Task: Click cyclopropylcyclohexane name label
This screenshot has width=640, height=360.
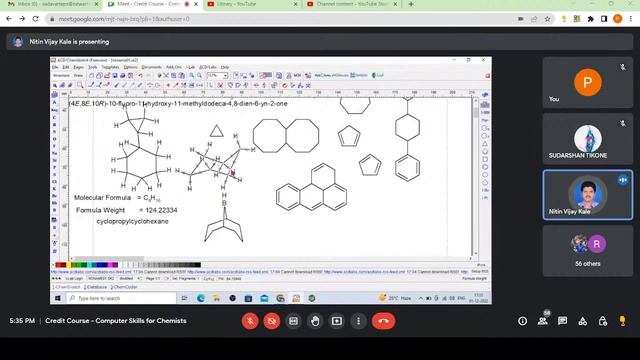Action: [132, 222]
